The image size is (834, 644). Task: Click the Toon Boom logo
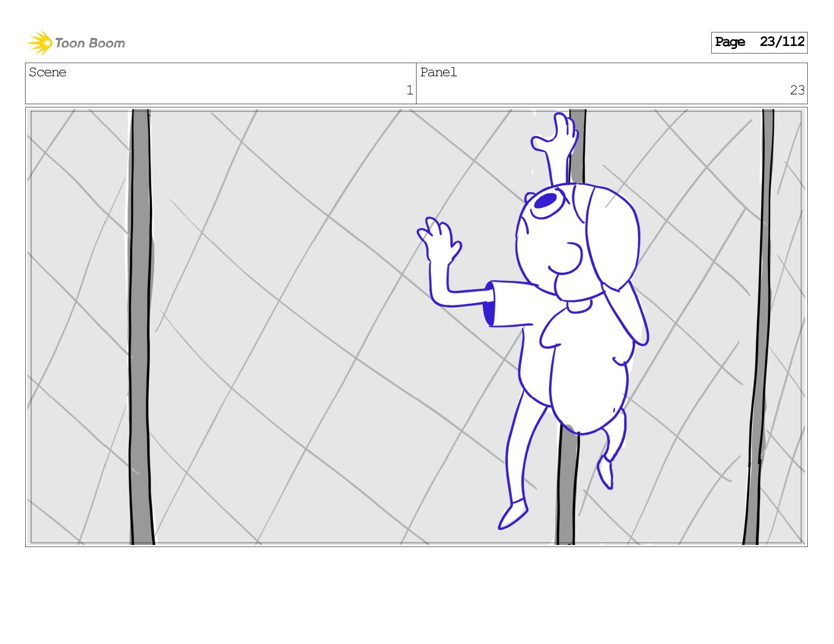(76, 43)
